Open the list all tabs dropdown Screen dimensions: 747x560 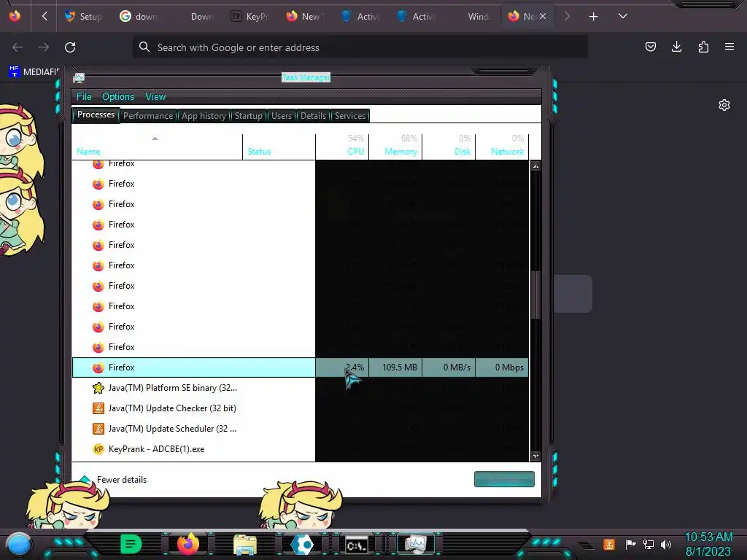[x=623, y=16]
